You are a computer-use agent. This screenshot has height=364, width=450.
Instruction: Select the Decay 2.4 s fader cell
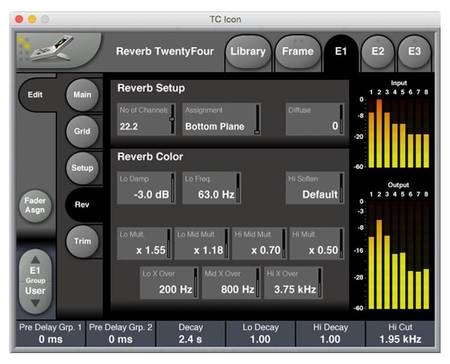point(191,334)
